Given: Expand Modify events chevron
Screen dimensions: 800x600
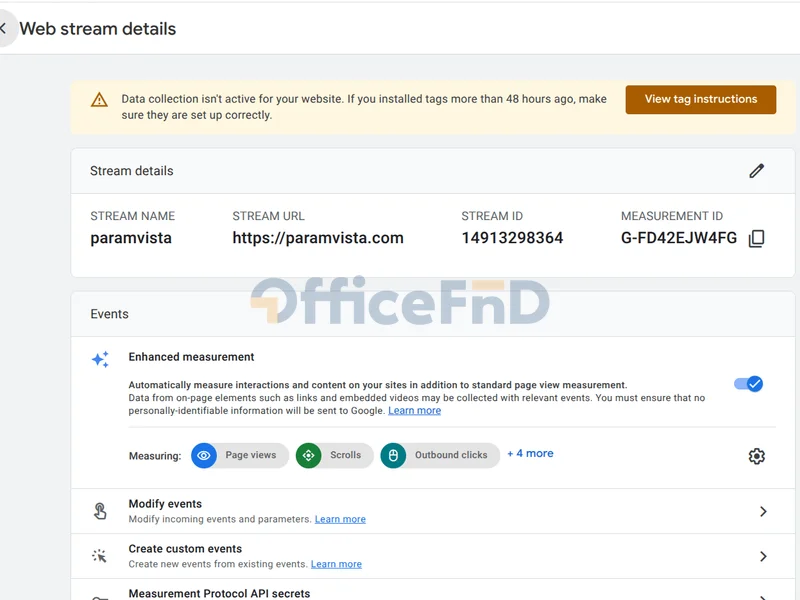Looking at the screenshot, I should [763, 511].
